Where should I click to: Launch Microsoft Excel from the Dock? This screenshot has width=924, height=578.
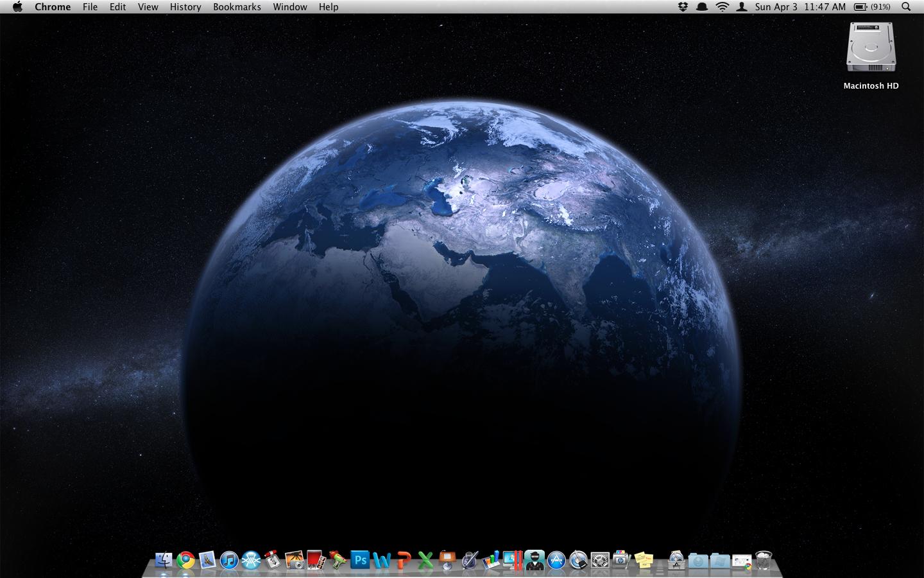click(425, 560)
